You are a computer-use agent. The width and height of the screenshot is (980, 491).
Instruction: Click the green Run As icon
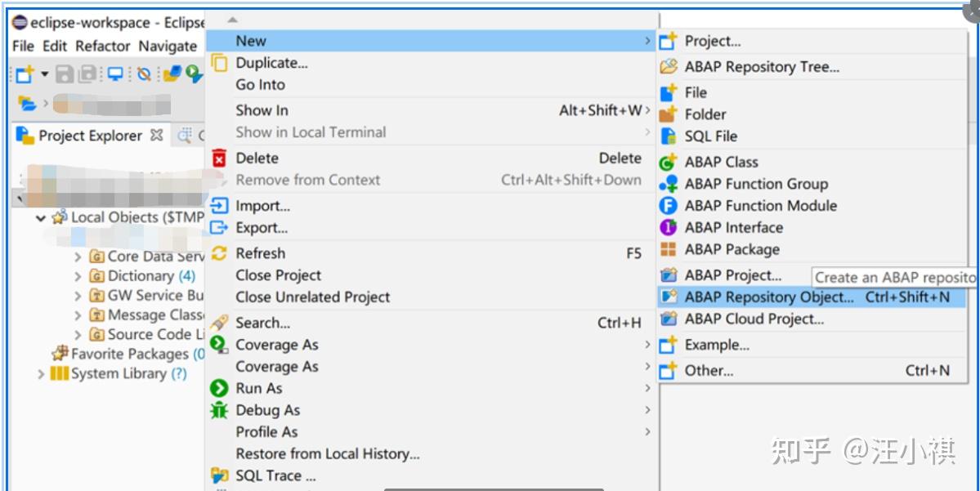pos(219,389)
